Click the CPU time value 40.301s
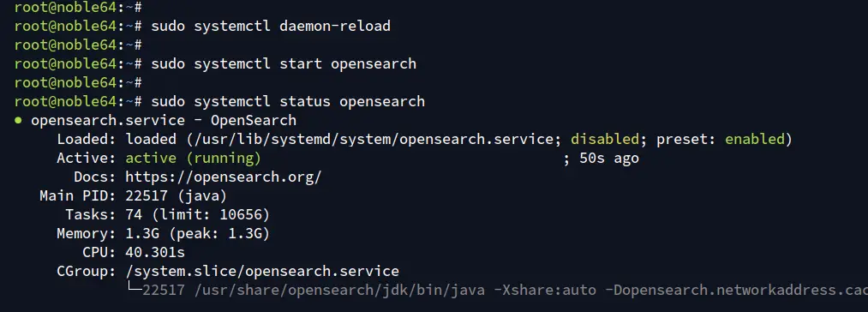Screen dimensions: 868x312 [155, 253]
